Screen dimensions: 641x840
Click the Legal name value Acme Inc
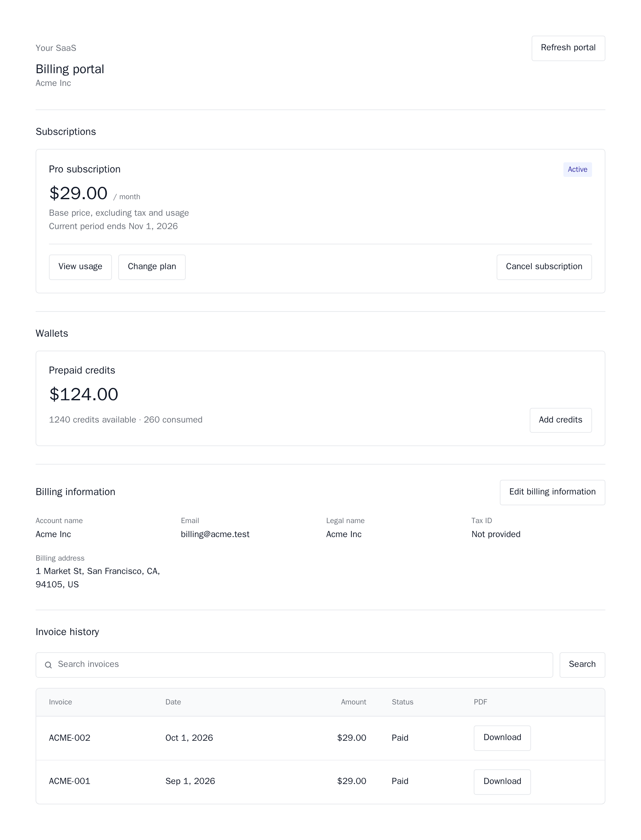[x=344, y=534]
